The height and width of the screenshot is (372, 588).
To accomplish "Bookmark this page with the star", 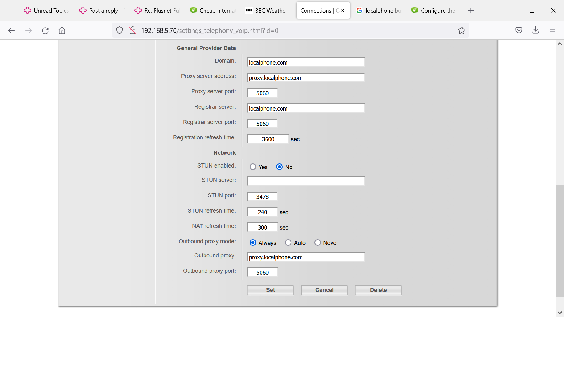I will tap(461, 30).
